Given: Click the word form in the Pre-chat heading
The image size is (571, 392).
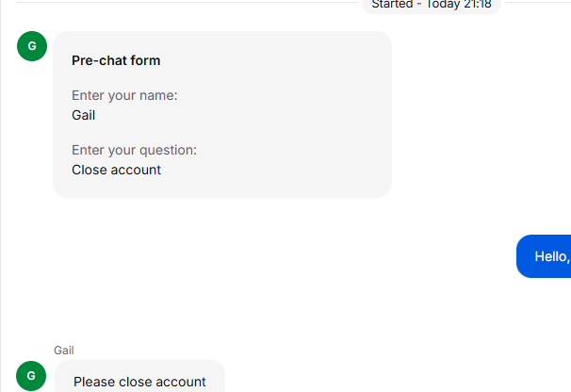Looking at the screenshot, I should pos(145,60).
